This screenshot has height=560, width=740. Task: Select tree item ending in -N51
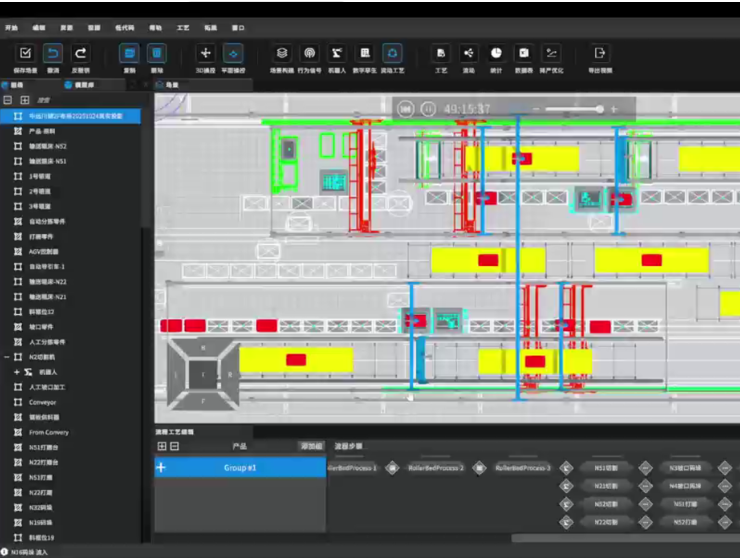(48, 161)
